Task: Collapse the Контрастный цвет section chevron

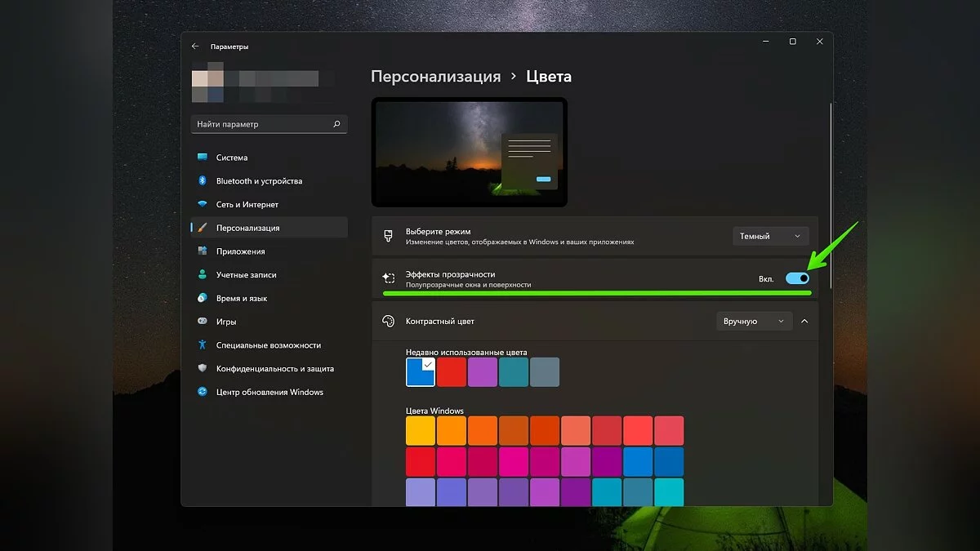Action: (x=804, y=322)
